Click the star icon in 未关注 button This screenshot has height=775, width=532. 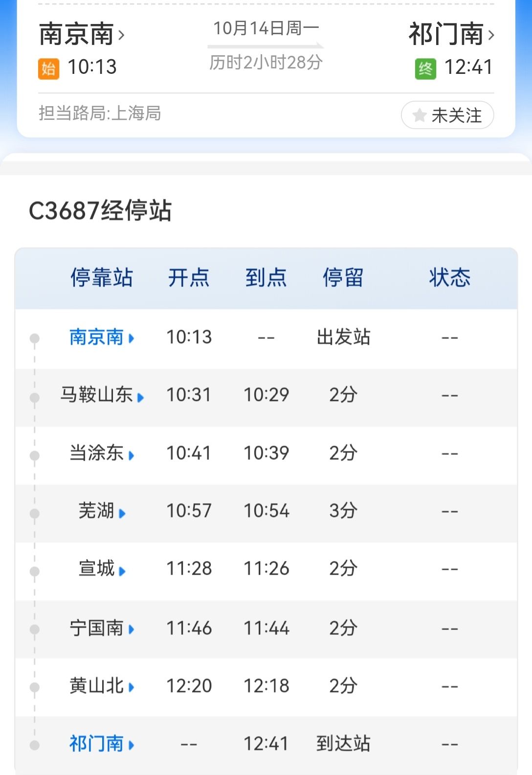[x=419, y=115]
